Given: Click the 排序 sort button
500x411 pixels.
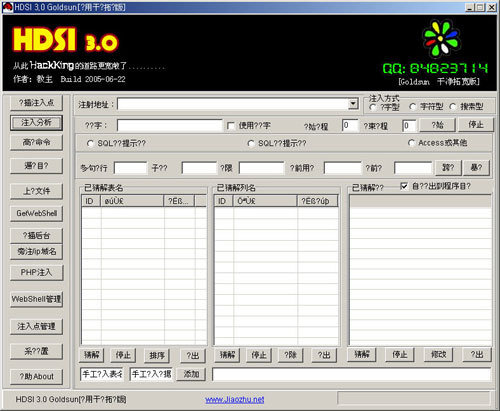Looking at the screenshot, I should 157,356.
